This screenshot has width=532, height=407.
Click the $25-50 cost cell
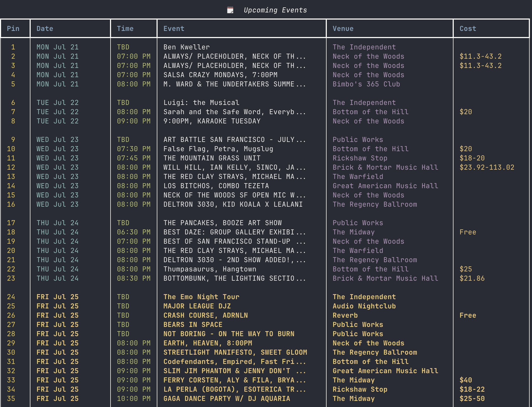click(472, 399)
